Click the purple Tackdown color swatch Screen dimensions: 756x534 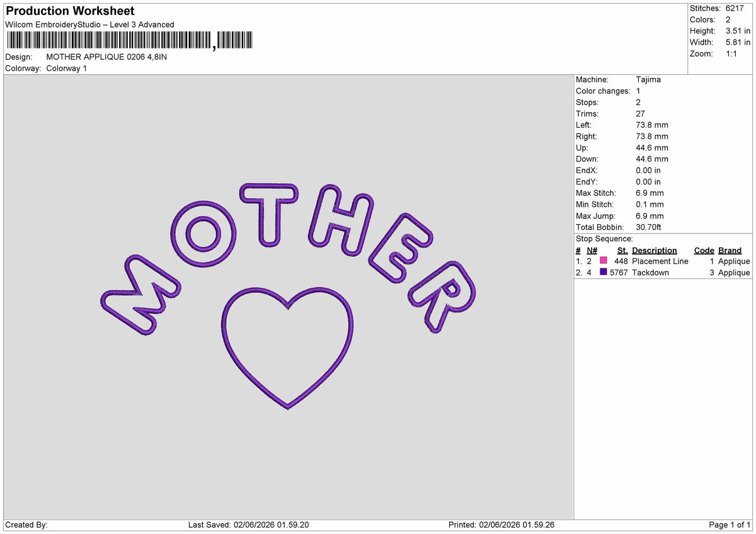click(x=603, y=272)
